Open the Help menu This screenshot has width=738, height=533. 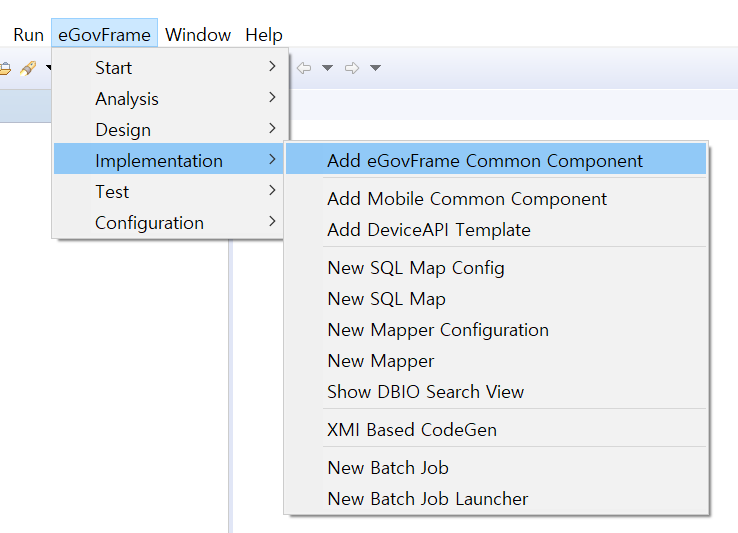coord(264,35)
